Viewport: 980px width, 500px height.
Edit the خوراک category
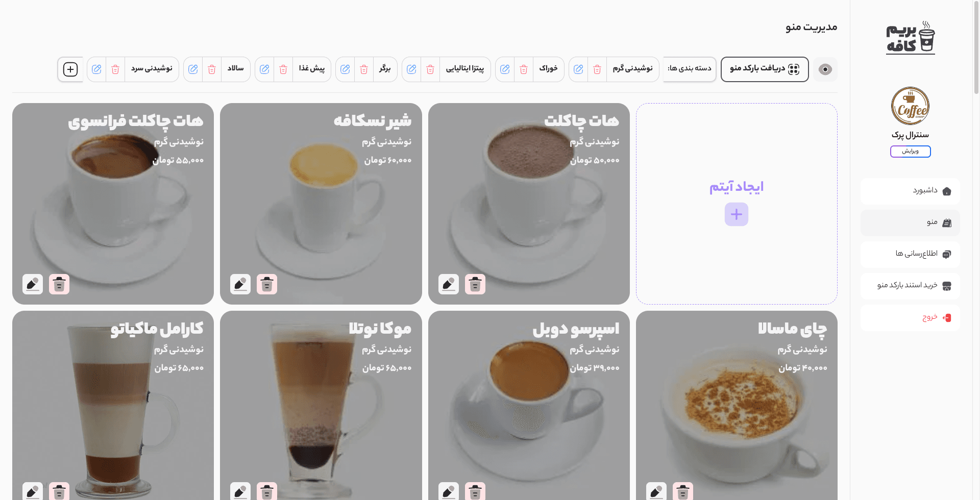tap(505, 69)
